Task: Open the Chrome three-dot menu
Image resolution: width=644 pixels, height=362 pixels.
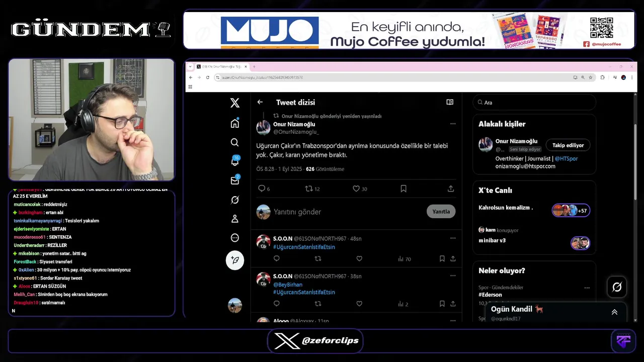Action: [x=632, y=77]
